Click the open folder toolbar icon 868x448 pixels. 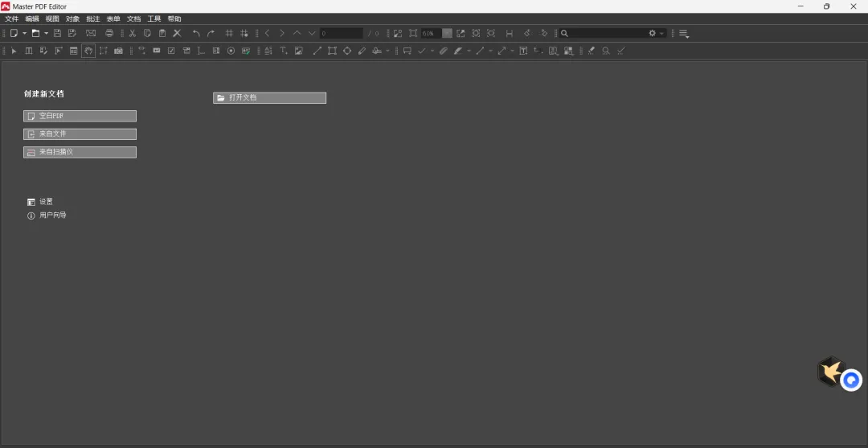click(x=35, y=33)
